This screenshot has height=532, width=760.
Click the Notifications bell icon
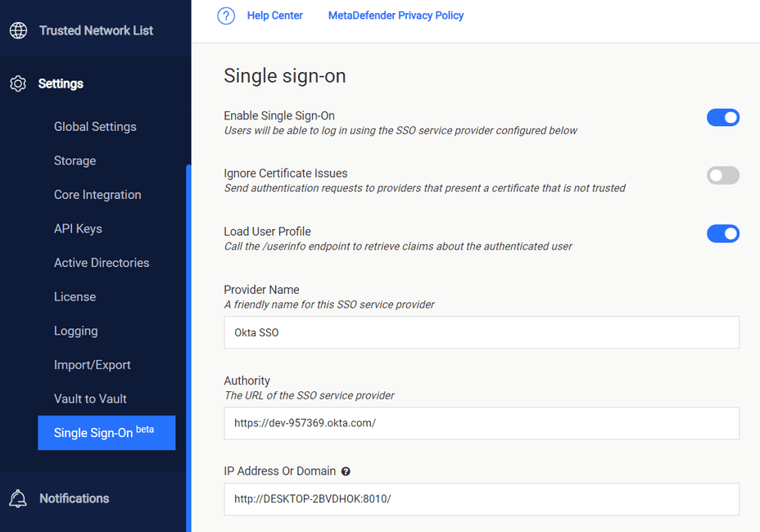click(18, 498)
